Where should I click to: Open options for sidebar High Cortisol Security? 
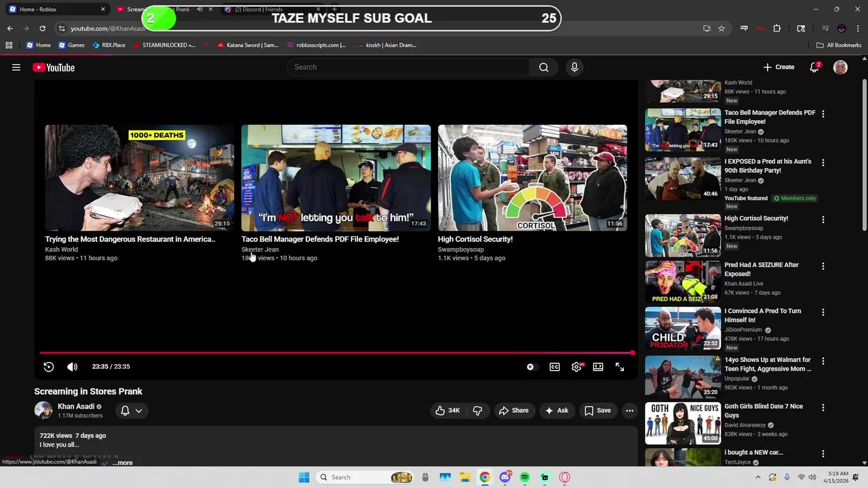tap(823, 220)
